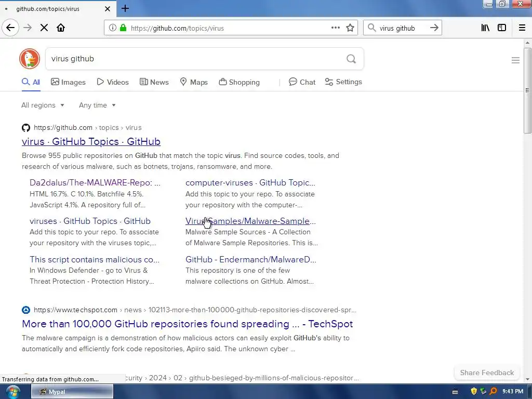Click the DuckDuckGo search magnifier button
Viewport: 532px width, 399px height.
coord(351,59)
